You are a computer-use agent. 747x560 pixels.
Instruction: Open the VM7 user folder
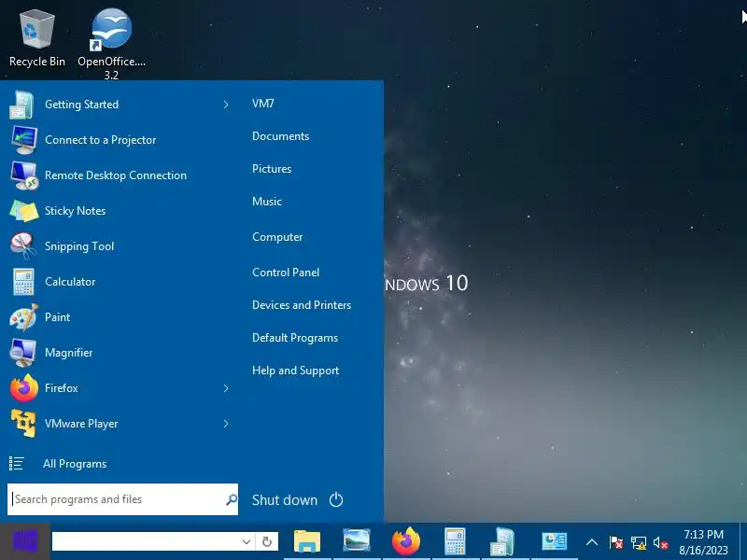click(263, 104)
